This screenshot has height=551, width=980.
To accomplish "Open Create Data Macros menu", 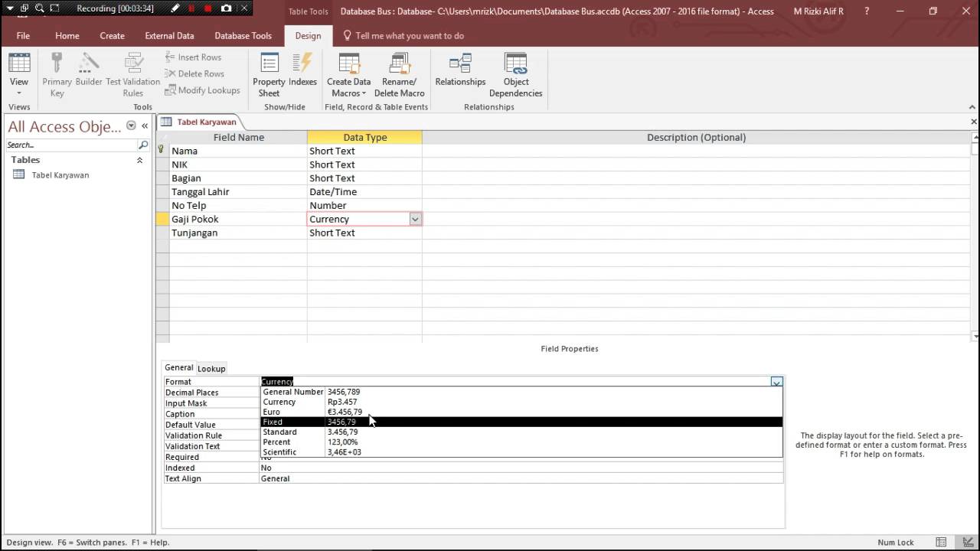I will coord(349,75).
